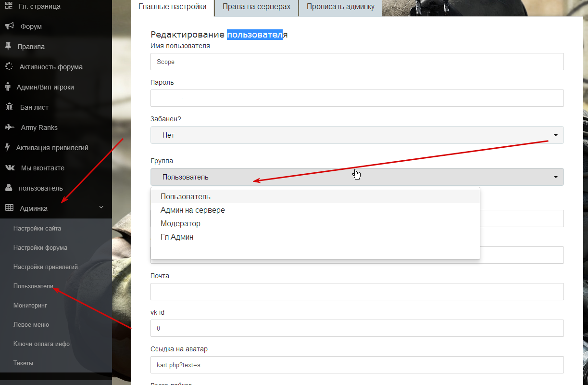Choose Пользователь in the group list
The width and height of the screenshot is (588, 385).
point(315,196)
